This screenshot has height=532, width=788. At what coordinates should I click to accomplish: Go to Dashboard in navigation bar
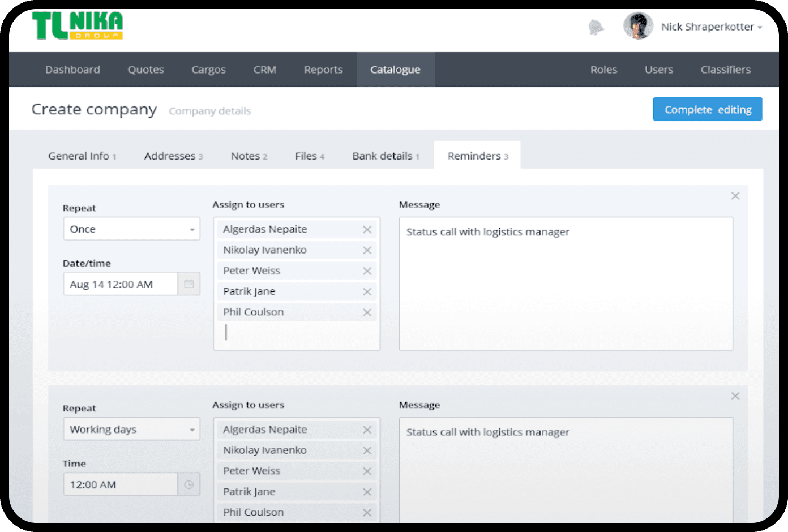[x=72, y=70]
